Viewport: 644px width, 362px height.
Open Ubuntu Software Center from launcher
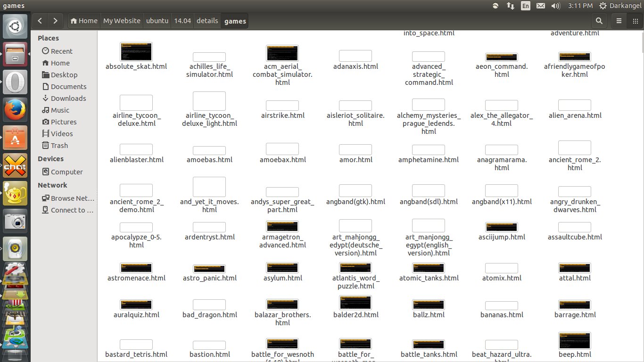[16, 138]
